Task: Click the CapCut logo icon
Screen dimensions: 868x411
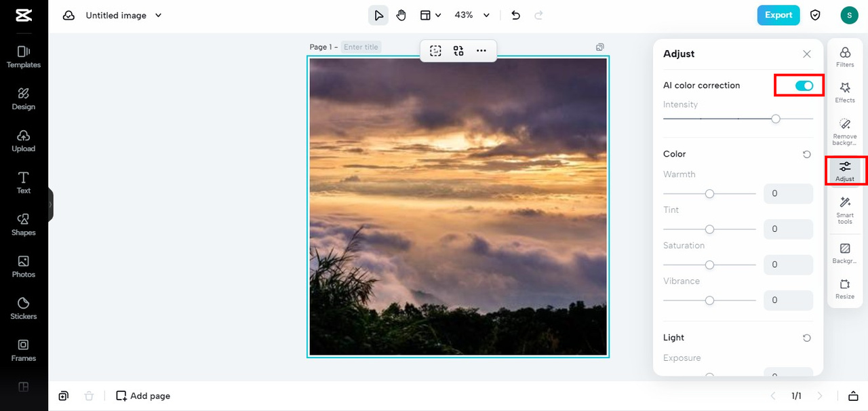Action: coord(24,15)
